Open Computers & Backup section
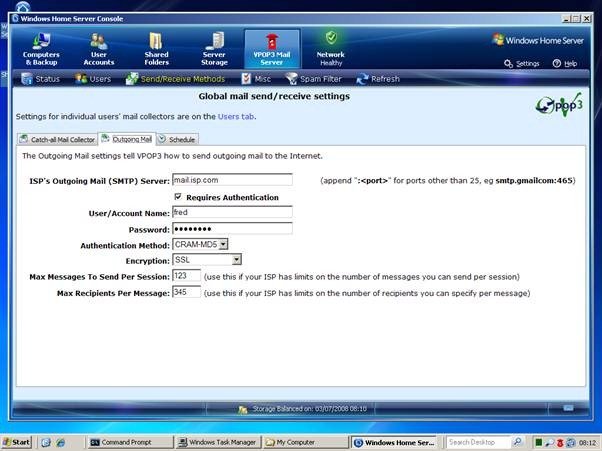This screenshot has width=602, height=451. pos(42,48)
